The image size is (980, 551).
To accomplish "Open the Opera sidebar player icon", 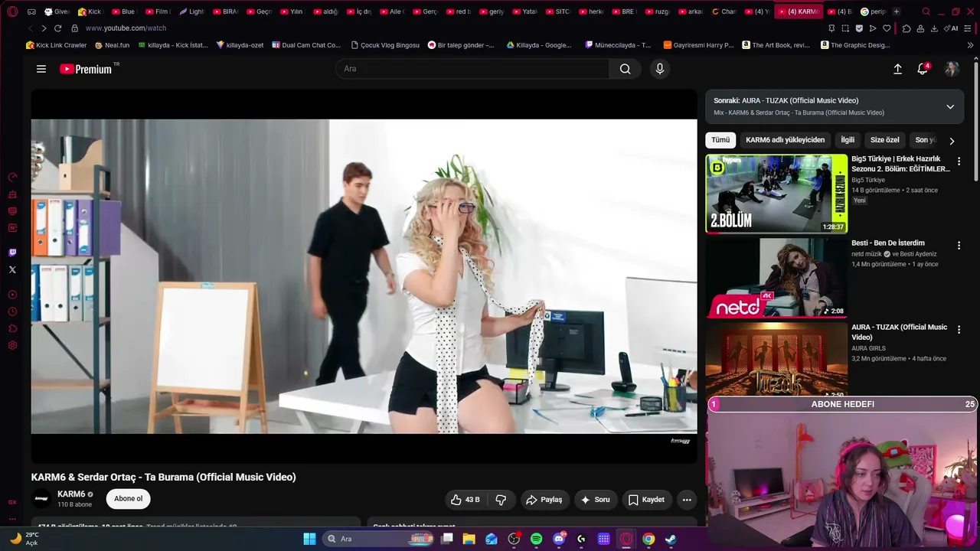I will click(x=12, y=295).
